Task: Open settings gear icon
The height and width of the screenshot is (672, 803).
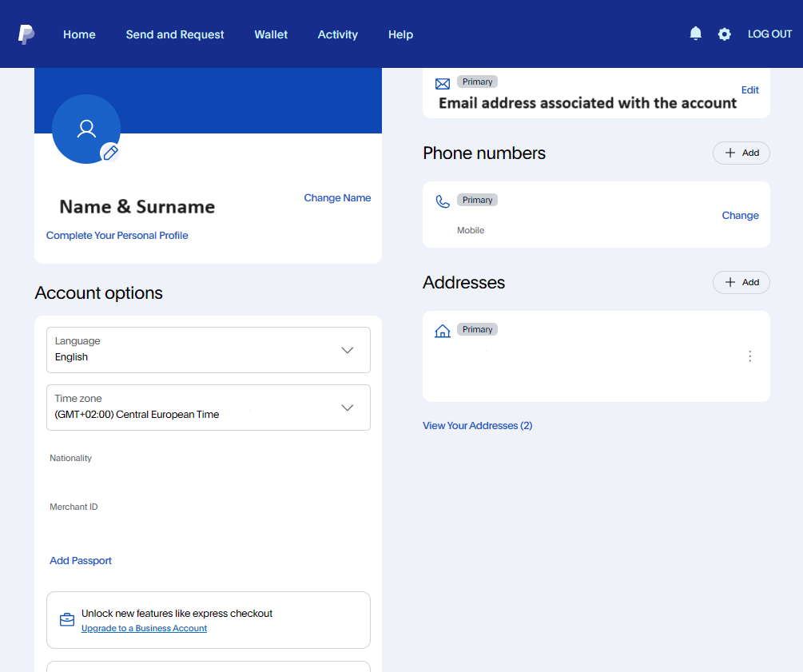Action: pyautogui.click(x=724, y=34)
